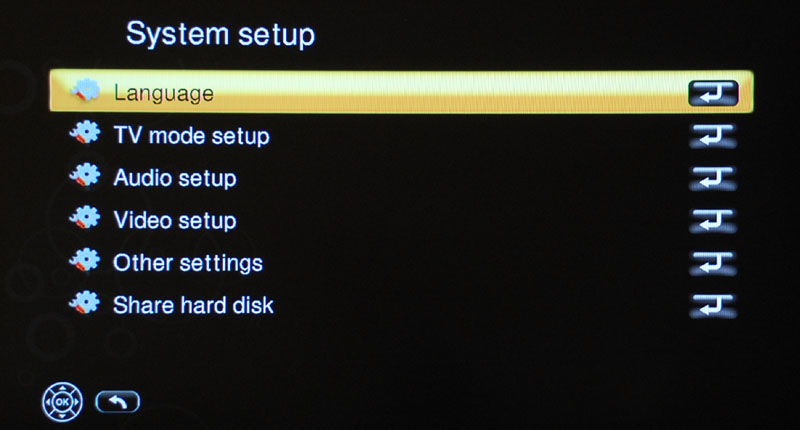Click the gear icon beside Video setup
This screenshot has height=430, width=800.
(85, 219)
